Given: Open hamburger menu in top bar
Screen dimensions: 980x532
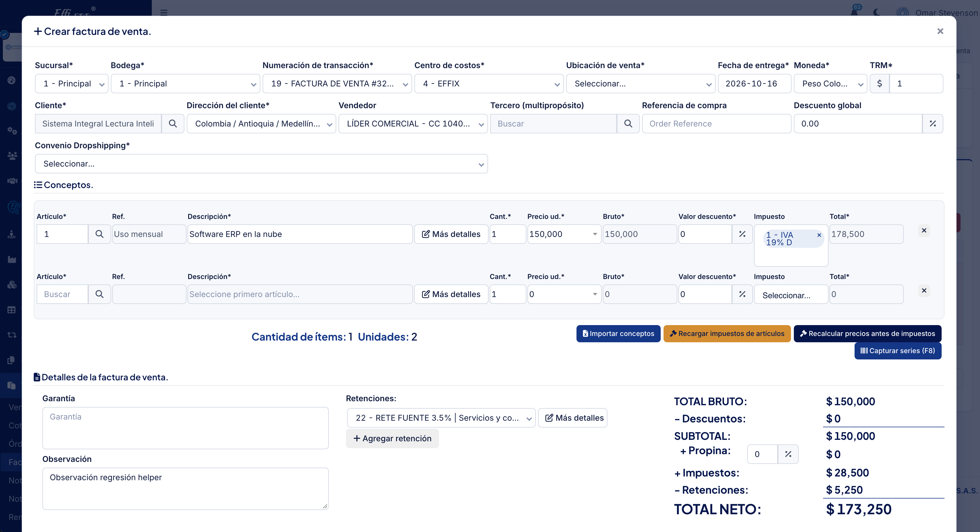Looking at the screenshot, I should click(x=164, y=12).
